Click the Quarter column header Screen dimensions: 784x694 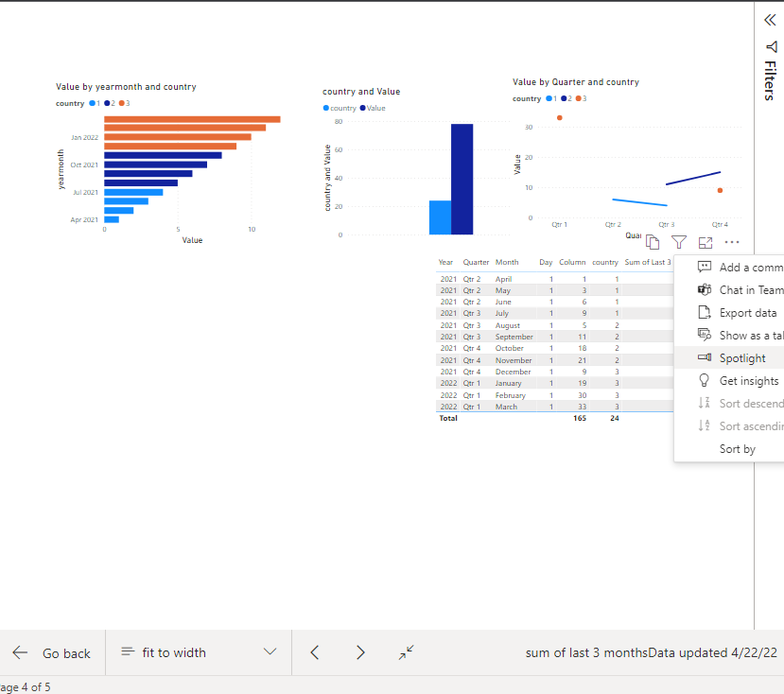pos(476,262)
